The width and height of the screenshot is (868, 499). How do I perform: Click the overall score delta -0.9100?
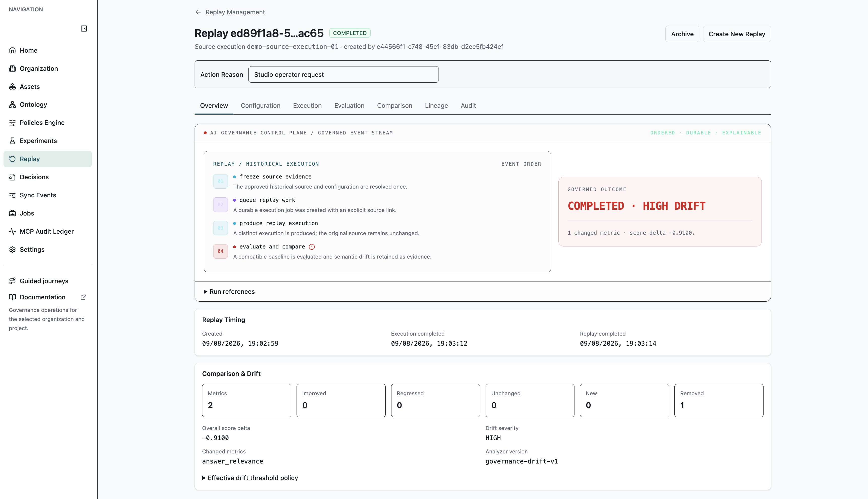[215, 438]
